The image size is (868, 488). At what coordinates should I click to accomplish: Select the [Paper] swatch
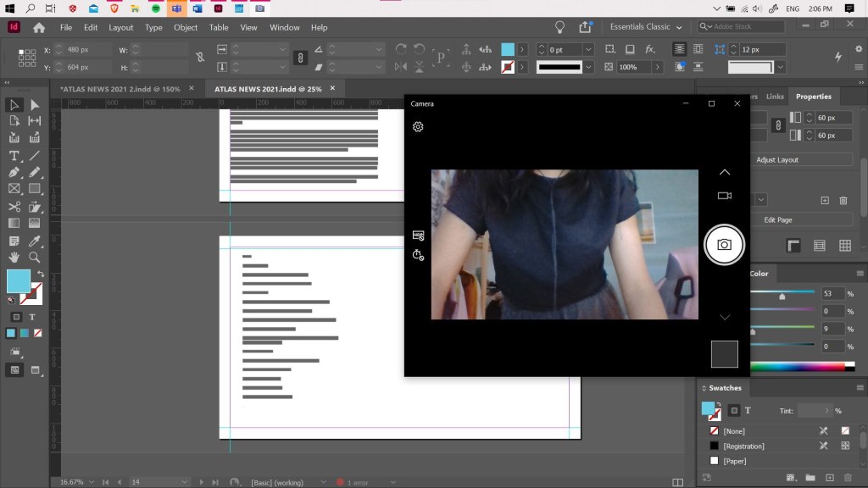tap(732, 460)
